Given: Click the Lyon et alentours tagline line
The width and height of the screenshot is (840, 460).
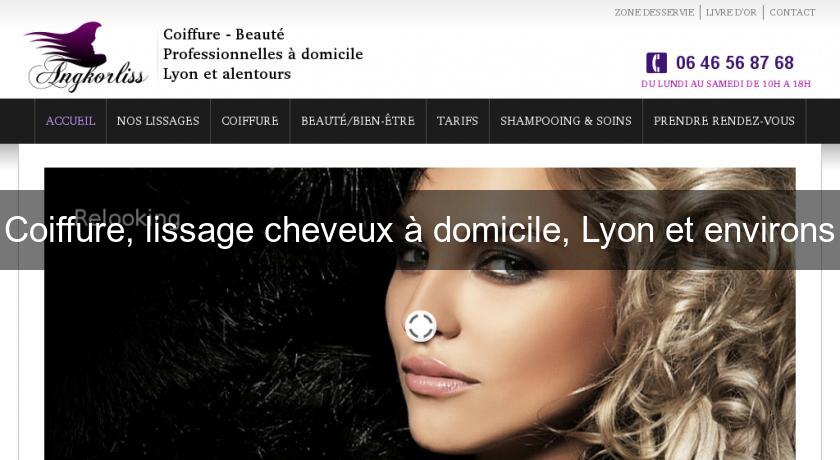Looking at the screenshot, I should (x=227, y=74).
